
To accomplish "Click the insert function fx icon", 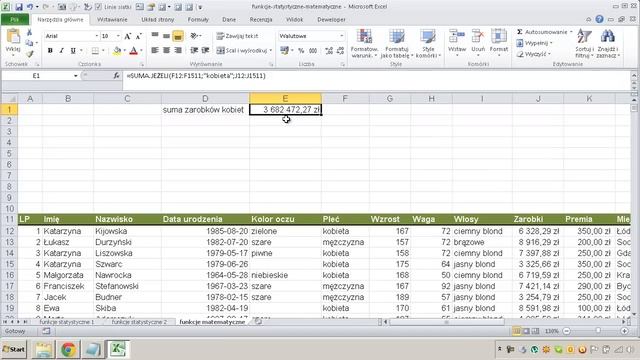I will point(116,76).
